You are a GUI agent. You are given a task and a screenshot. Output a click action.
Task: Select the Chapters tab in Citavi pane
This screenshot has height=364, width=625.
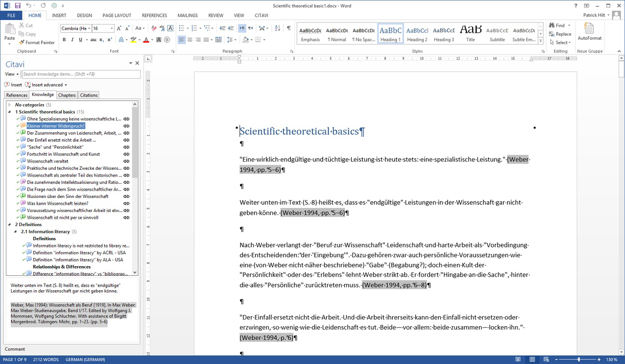[67, 95]
